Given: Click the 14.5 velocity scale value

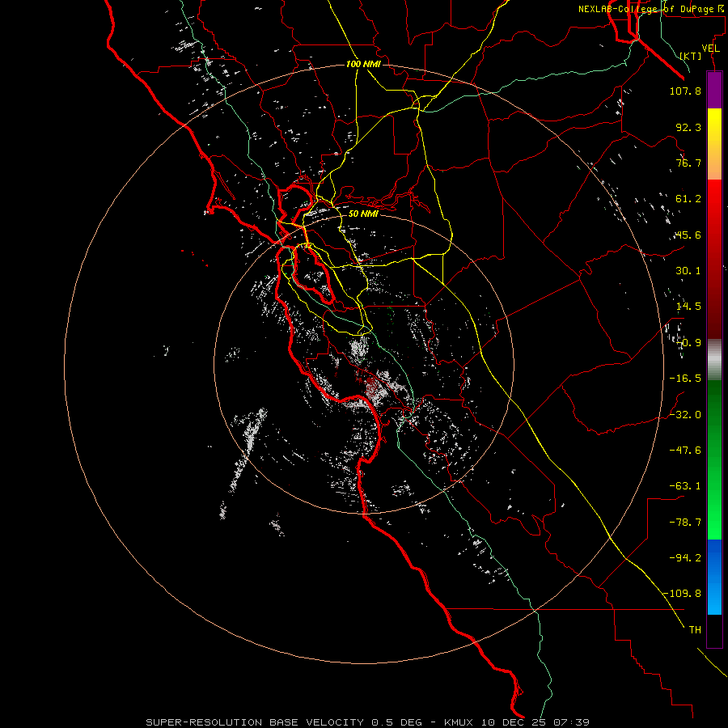Looking at the screenshot, I should (x=688, y=307).
